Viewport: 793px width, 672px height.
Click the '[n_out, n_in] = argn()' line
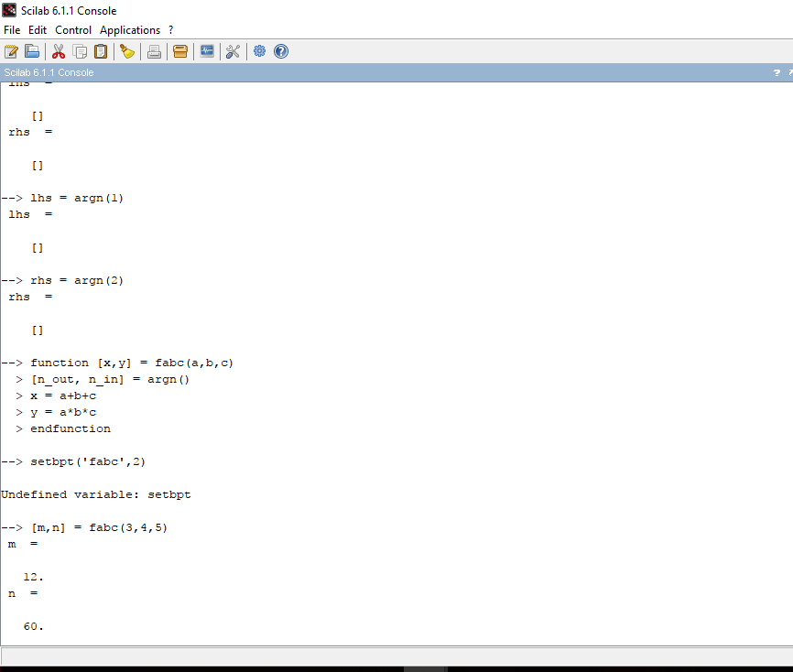coord(110,380)
